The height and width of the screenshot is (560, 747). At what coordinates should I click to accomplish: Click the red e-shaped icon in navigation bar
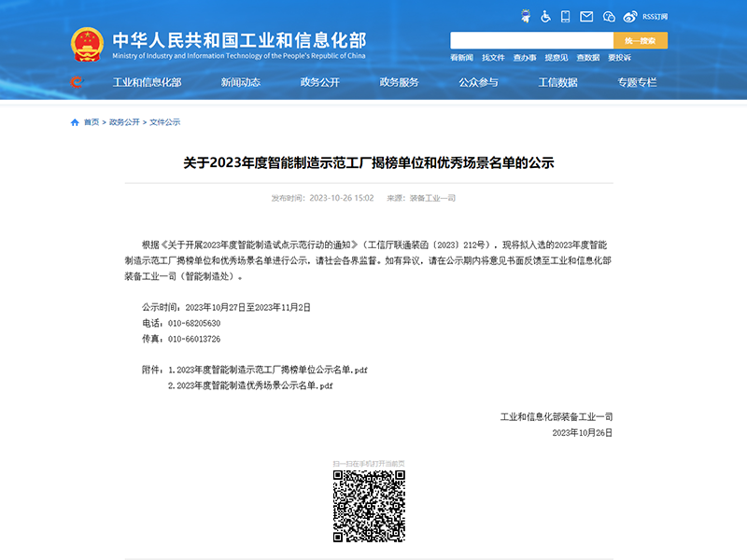[77, 82]
